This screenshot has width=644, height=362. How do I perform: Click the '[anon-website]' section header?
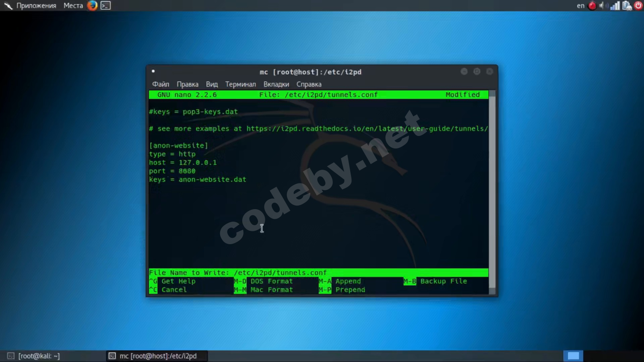[x=178, y=146]
